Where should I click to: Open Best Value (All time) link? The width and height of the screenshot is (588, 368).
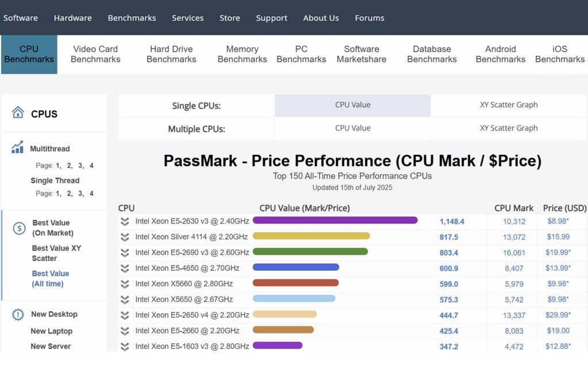51,279
